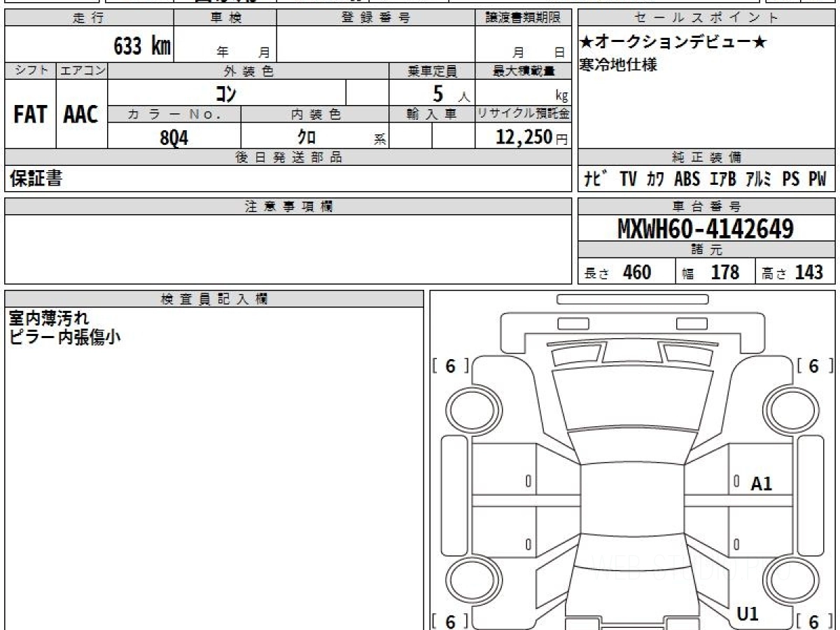Click the ピラー内張傷小 inspector note
This screenshot has height=630, width=840.
click(64, 337)
